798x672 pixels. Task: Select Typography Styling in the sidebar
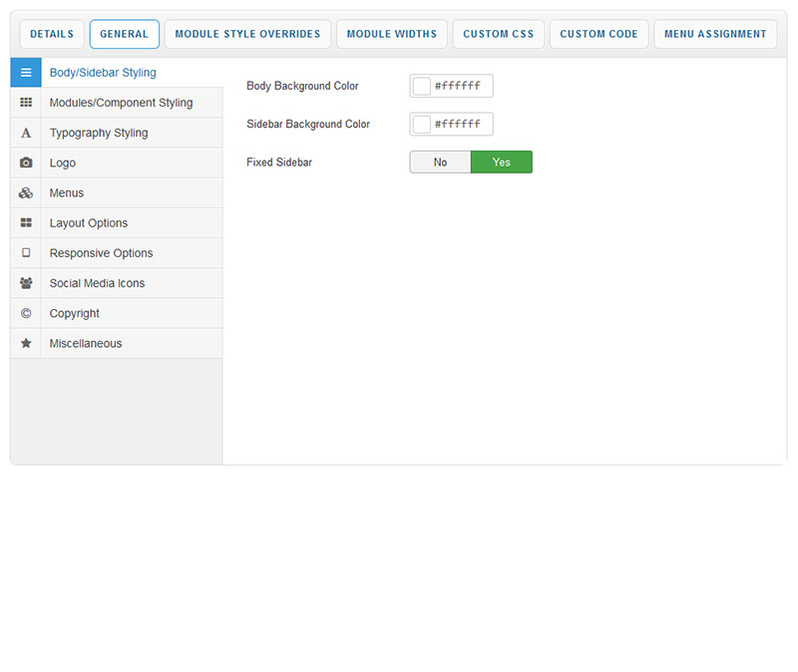[x=99, y=133]
